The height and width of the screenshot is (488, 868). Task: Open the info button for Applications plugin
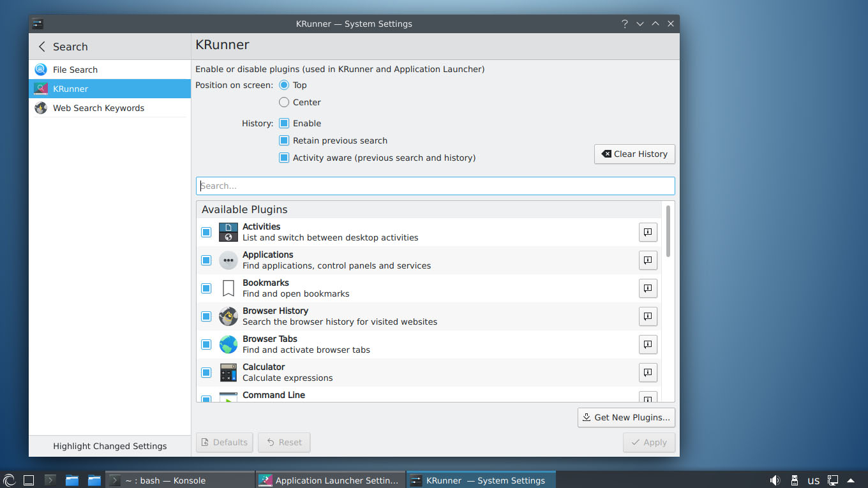pyautogui.click(x=648, y=260)
